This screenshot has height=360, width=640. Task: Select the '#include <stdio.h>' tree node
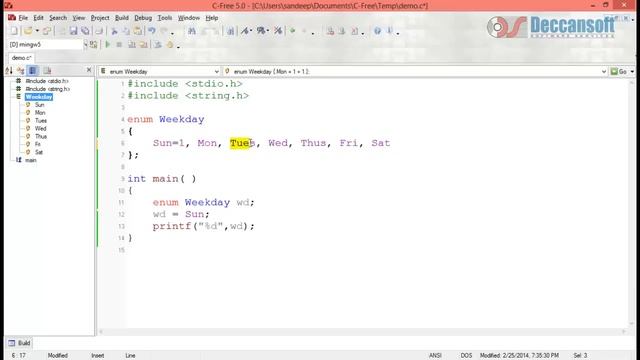tap(47, 81)
